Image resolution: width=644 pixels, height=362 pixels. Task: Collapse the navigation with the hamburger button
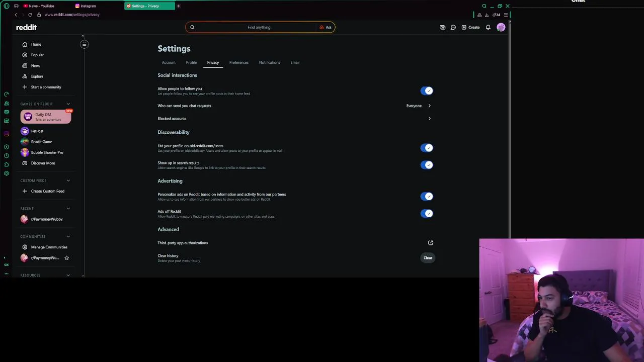[x=84, y=44]
